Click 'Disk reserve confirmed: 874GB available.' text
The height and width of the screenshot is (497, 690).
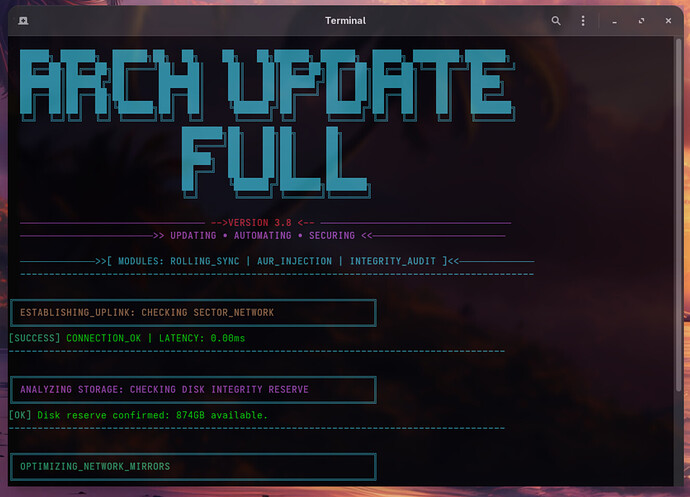click(152, 415)
